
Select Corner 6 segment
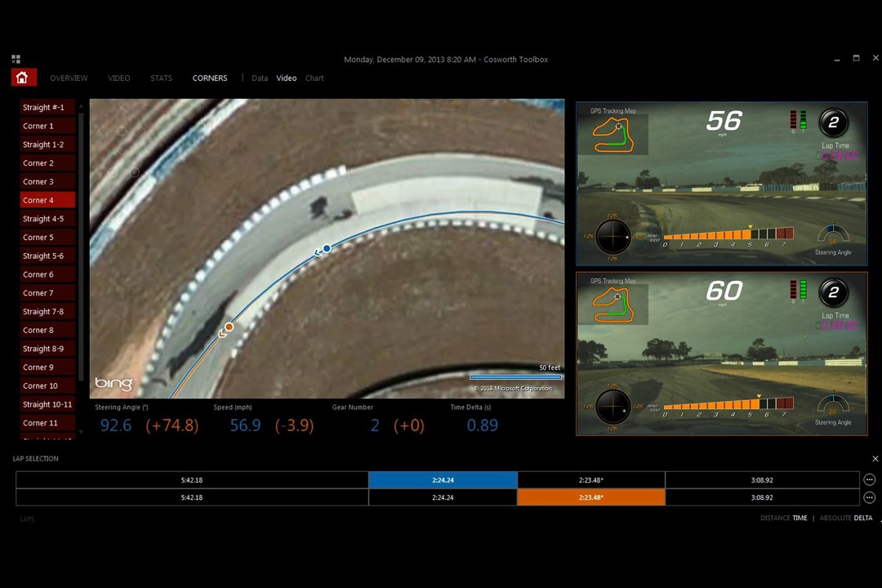click(x=48, y=274)
